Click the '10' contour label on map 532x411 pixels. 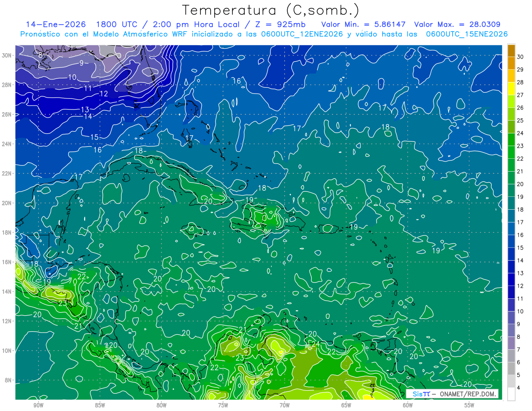click(x=72, y=77)
